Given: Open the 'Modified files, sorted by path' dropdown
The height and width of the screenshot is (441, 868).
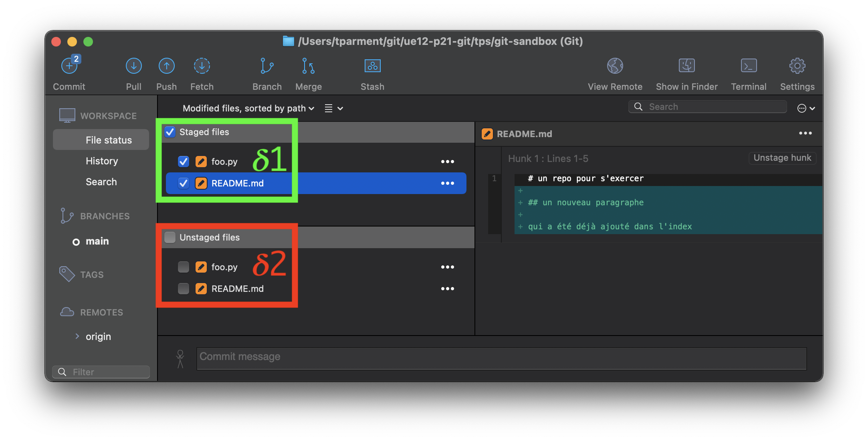Looking at the screenshot, I should tap(248, 108).
